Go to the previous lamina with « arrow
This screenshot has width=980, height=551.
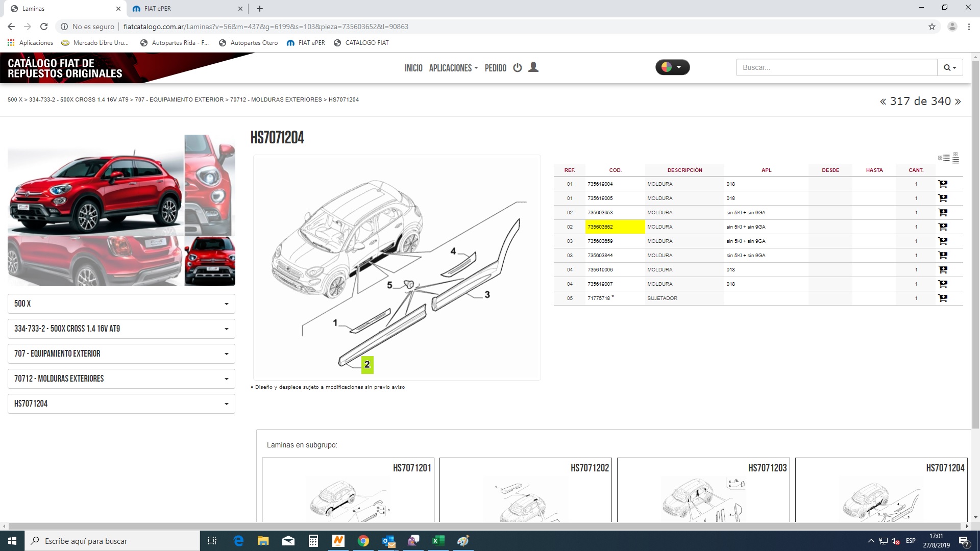click(x=883, y=102)
